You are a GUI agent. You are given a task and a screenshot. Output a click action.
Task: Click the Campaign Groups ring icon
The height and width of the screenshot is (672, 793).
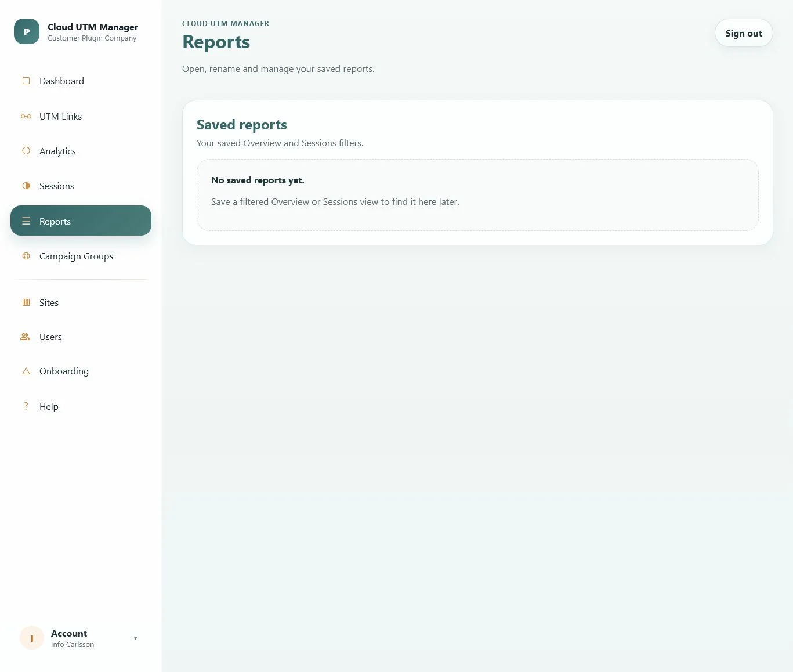(x=26, y=256)
